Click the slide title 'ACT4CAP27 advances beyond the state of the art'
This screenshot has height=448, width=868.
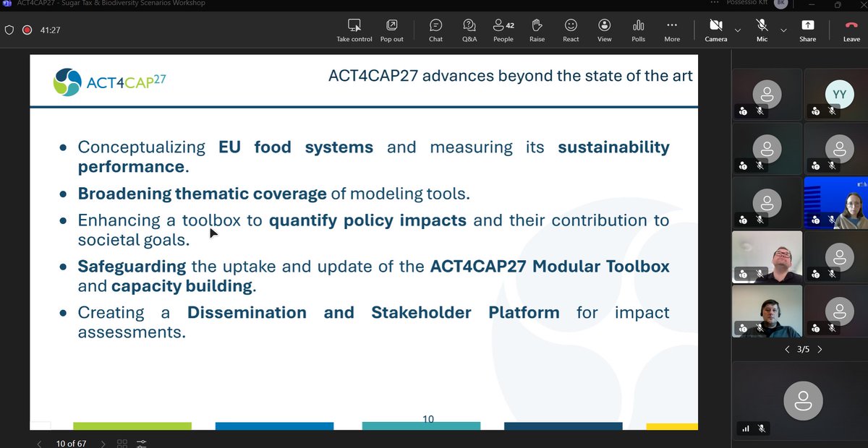pos(510,75)
